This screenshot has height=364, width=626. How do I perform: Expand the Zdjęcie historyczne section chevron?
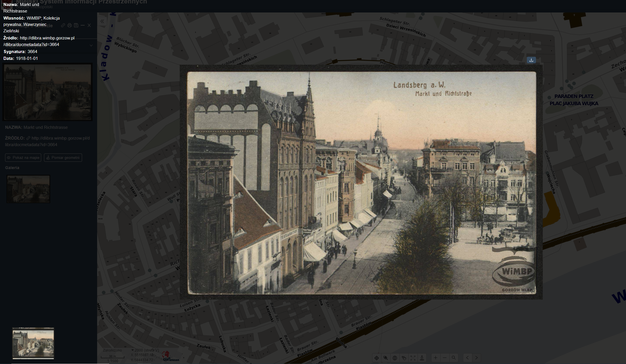(91, 45)
